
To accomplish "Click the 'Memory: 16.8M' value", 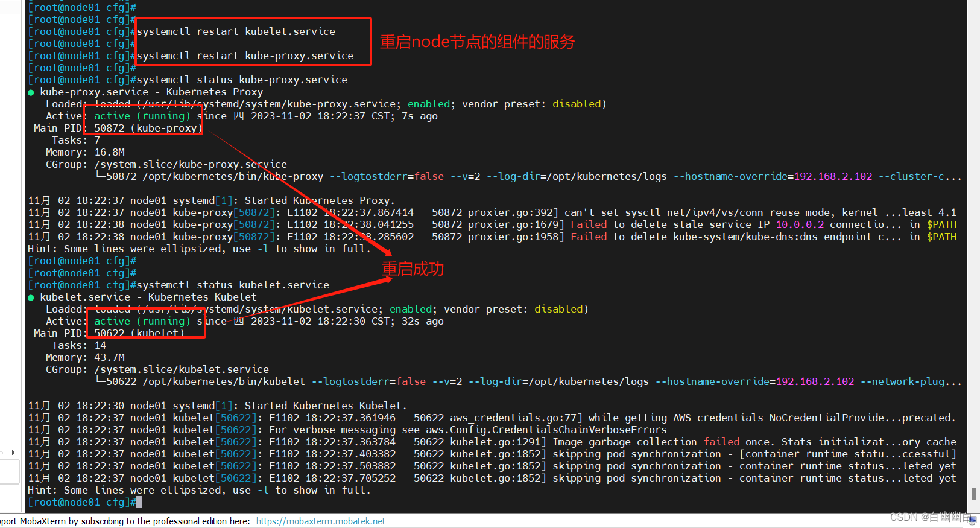I will tap(109, 152).
